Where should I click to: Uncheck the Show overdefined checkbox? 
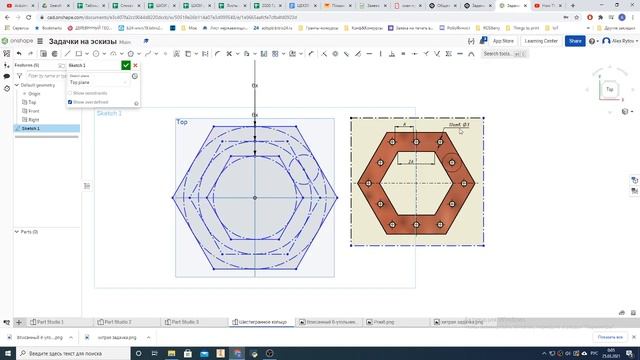(x=70, y=102)
